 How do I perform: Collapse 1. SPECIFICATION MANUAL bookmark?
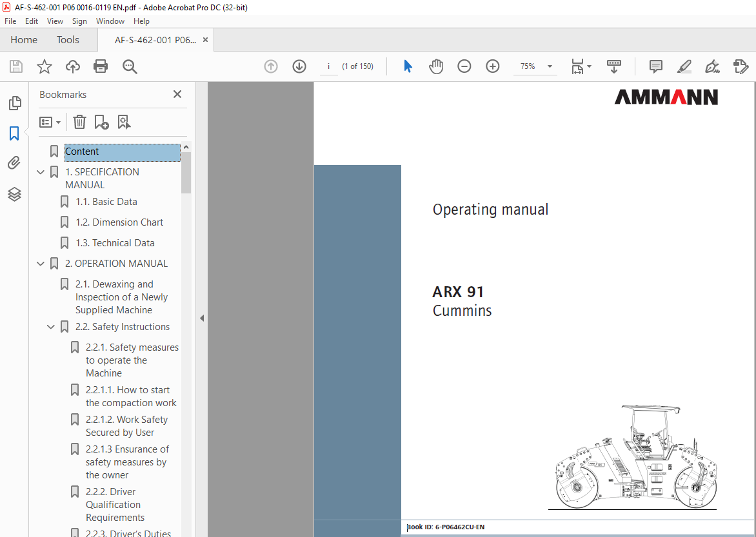click(41, 172)
